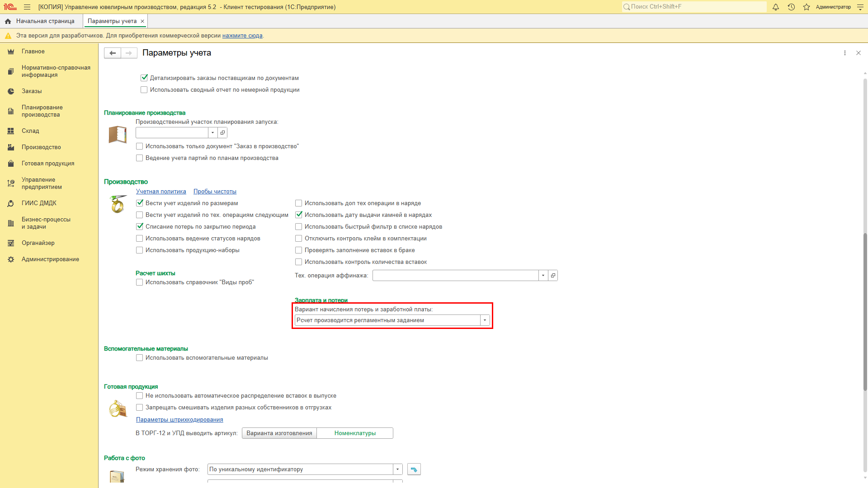Check Использовать только документ Заказ в производство
The image size is (868, 488).
140,146
